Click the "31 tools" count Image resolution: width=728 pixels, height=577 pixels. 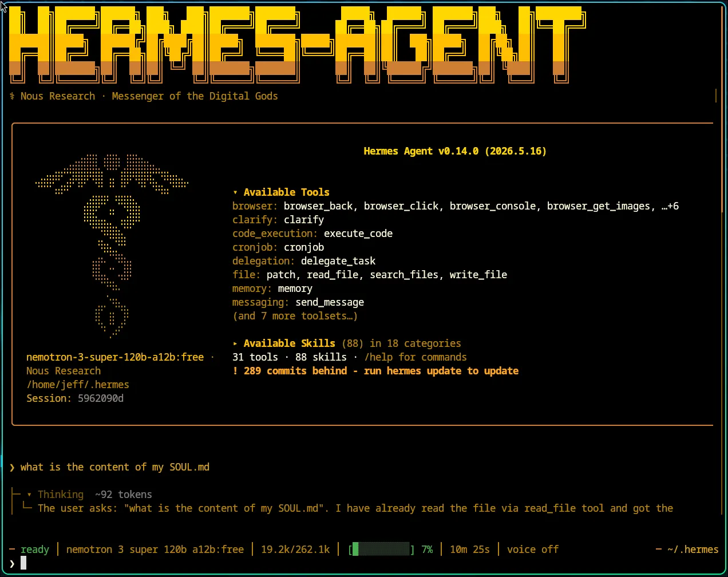pyautogui.click(x=255, y=357)
